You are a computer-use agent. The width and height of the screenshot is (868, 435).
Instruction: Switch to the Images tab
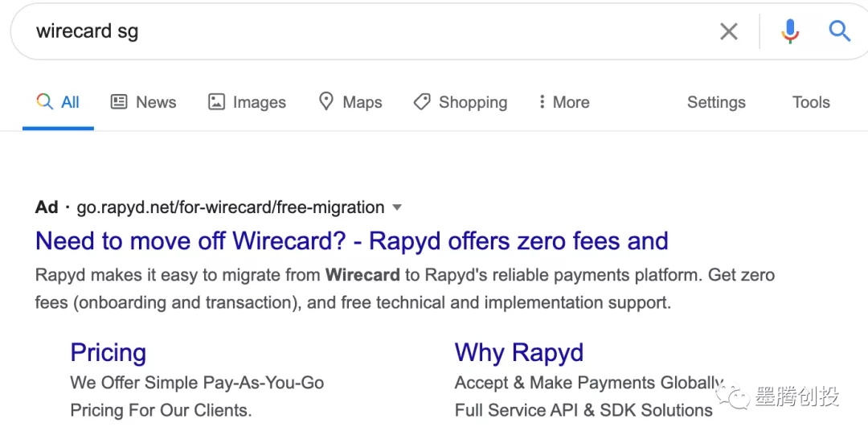tap(247, 102)
